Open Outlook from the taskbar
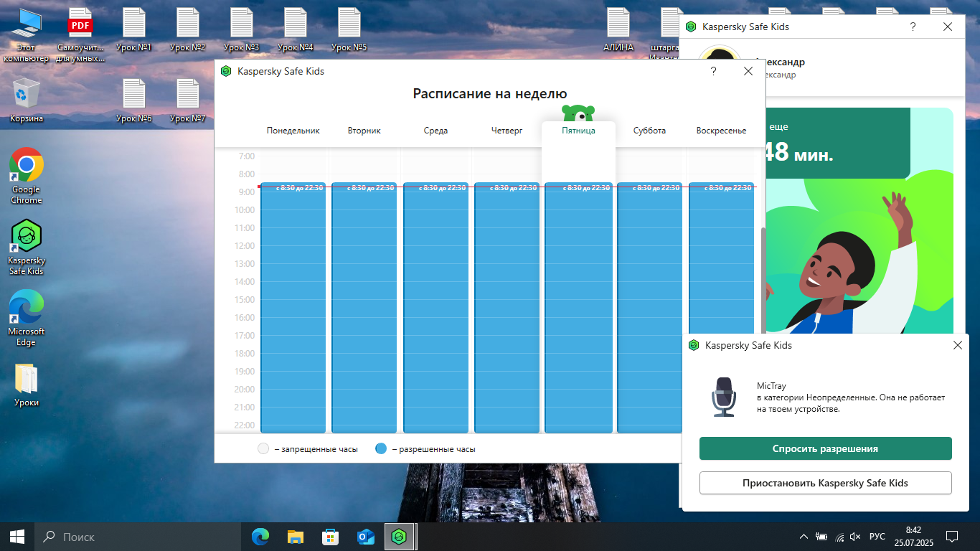The height and width of the screenshot is (551, 980). [x=366, y=537]
